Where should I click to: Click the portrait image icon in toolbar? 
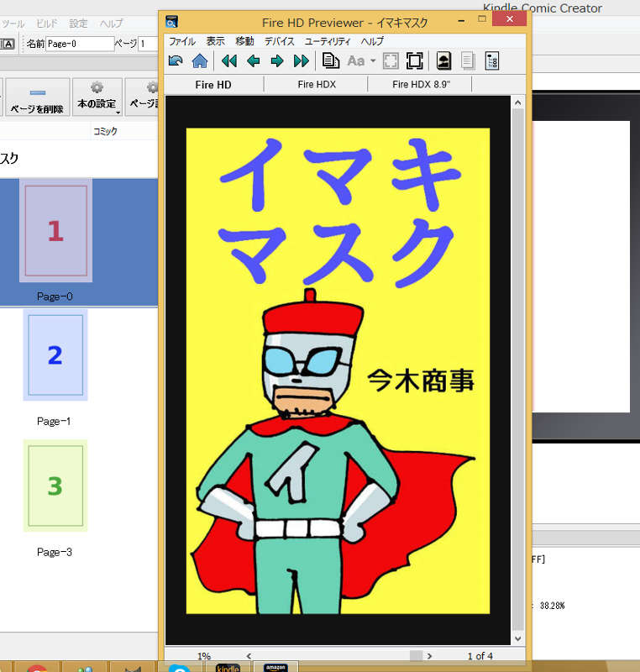[443, 60]
